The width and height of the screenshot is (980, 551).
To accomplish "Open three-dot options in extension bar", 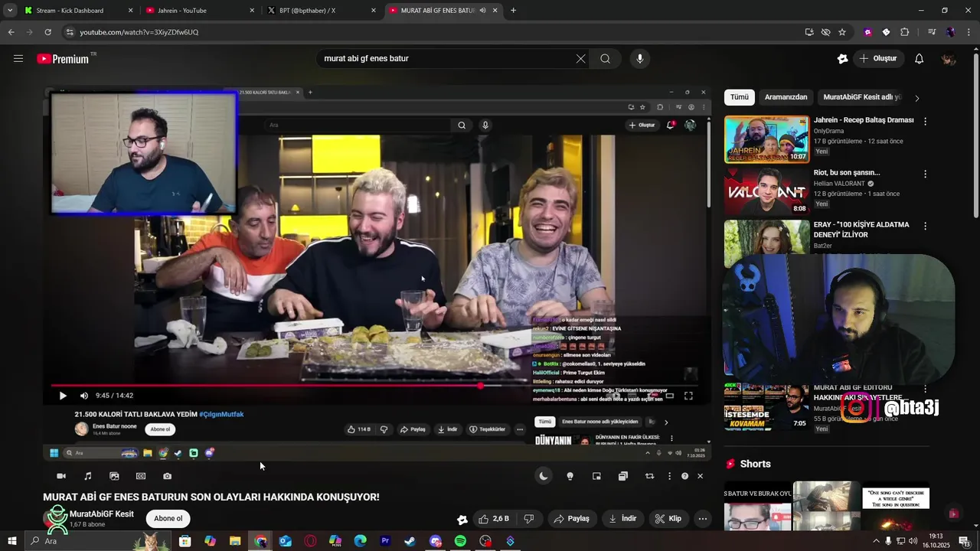I will click(669, 476).
